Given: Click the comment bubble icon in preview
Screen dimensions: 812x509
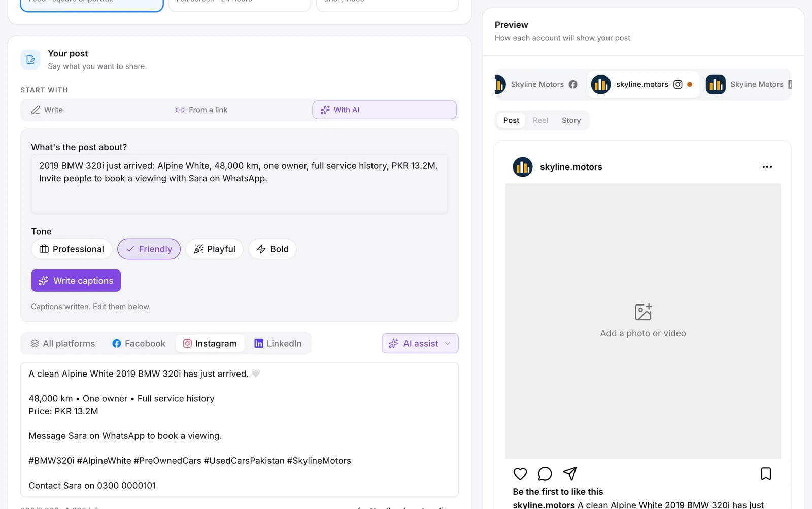Looking at the screenshot, I should (545, 473).
